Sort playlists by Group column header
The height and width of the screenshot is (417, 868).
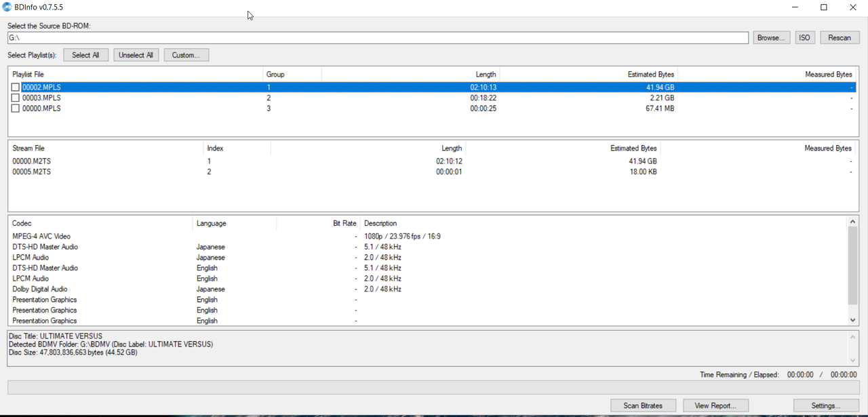[292, 74]
